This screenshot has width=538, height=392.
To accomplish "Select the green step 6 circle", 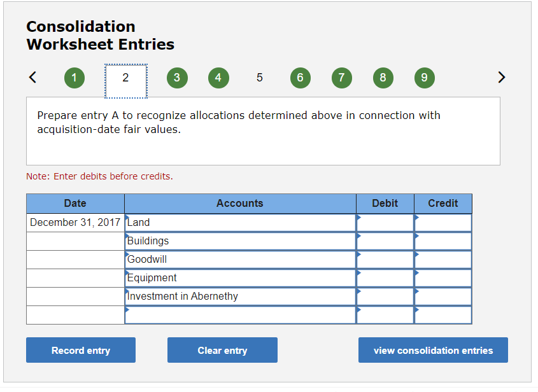I will 300,77.
